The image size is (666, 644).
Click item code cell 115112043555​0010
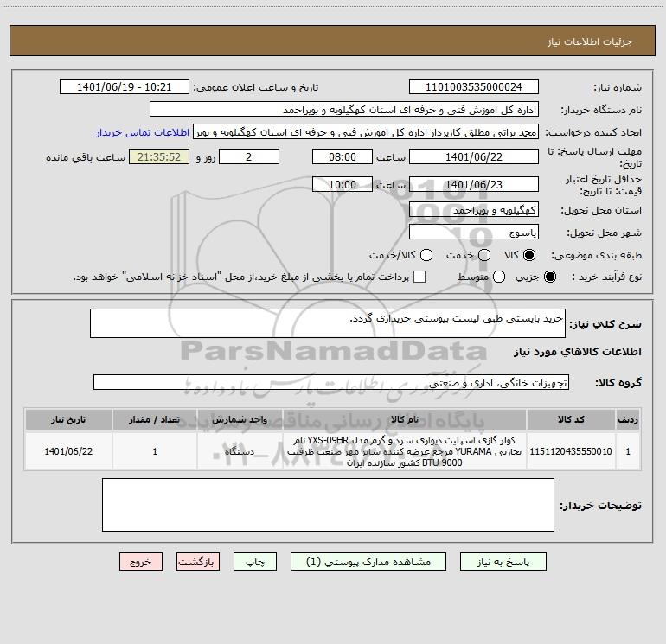click(571, 451)
